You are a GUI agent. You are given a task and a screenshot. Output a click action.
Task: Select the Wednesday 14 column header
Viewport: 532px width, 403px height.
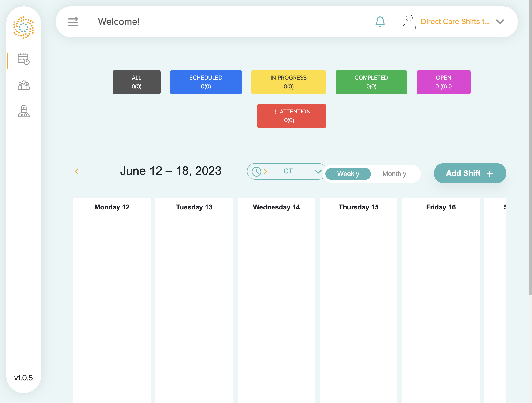(x=276, y=207)
